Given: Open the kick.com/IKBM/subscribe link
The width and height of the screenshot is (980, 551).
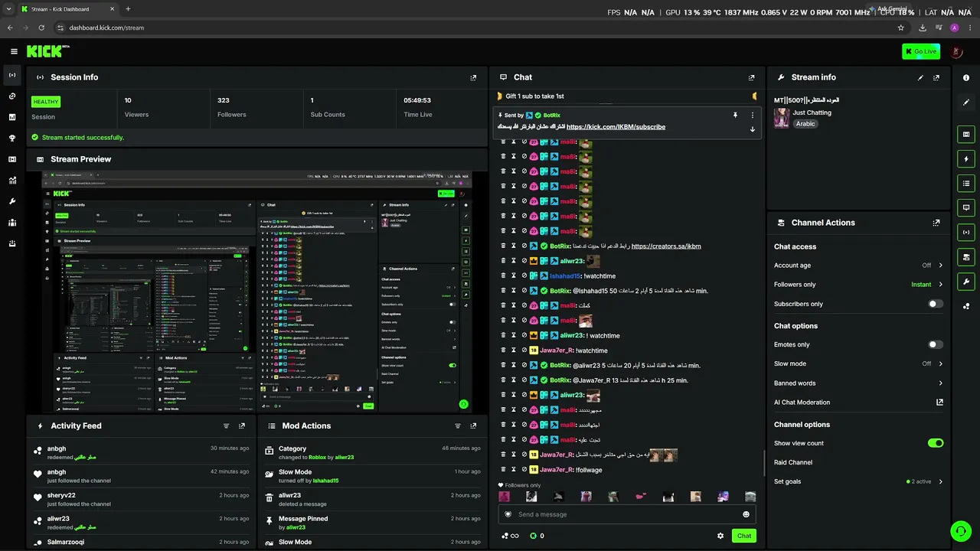Looking at the screenshot, I should pos(616,127).
